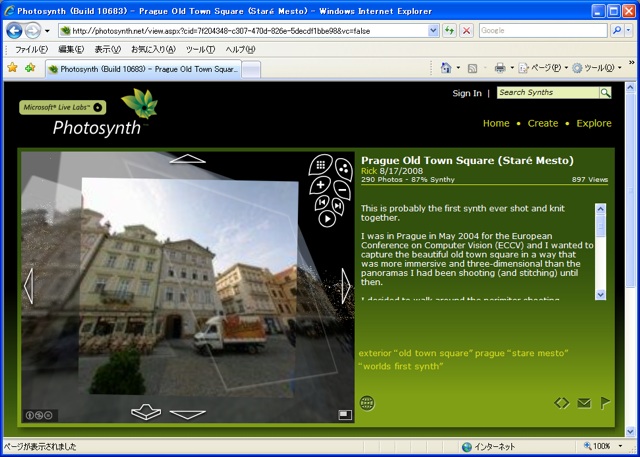The image size is (640, 457).
Task: Click the "old town square" tag
Action: tap(433, 353)
